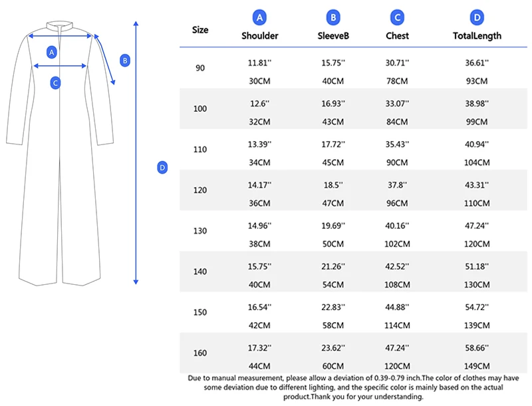
Task: Click the blue D circle above TotalLength
Action: click(x=477, y=18)
